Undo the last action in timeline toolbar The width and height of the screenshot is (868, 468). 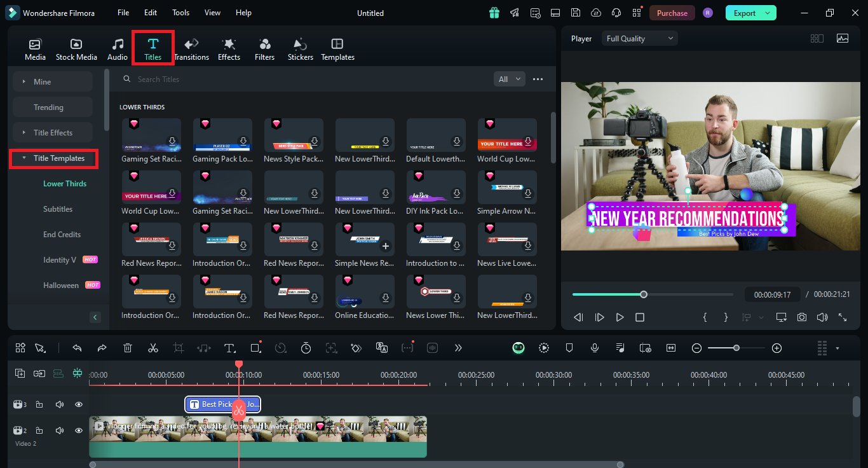click(x=77, y=348)
